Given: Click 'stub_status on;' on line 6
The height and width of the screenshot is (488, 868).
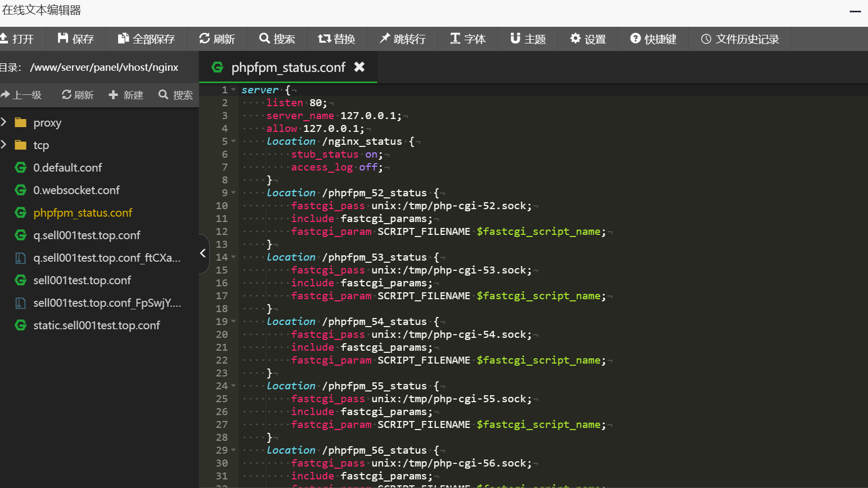Looking at the screenshot, I should (337, 154).
